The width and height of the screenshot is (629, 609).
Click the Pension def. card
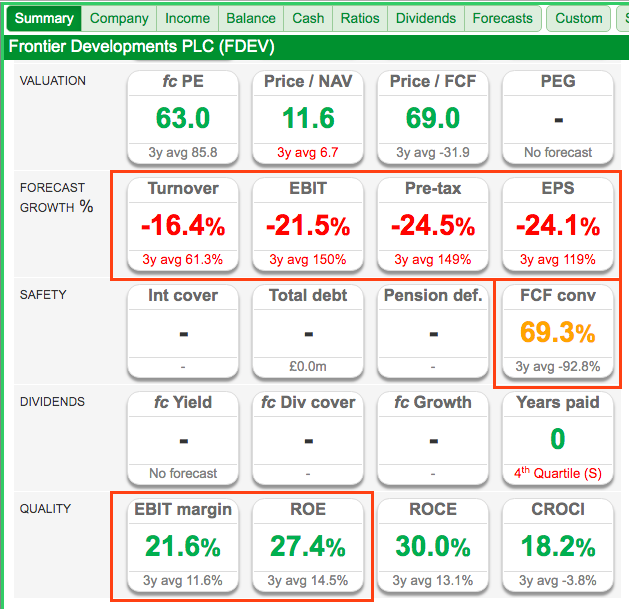coord(433,331)
